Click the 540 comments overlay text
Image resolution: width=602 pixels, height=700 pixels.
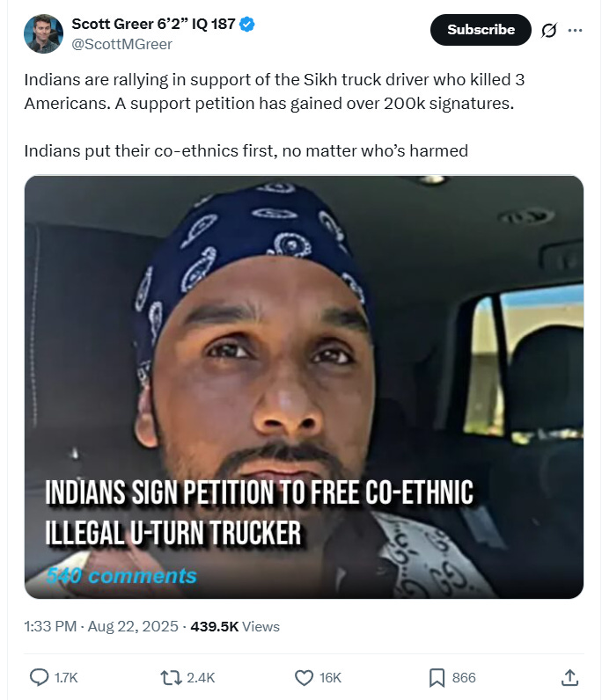click(x=121, y=575)
